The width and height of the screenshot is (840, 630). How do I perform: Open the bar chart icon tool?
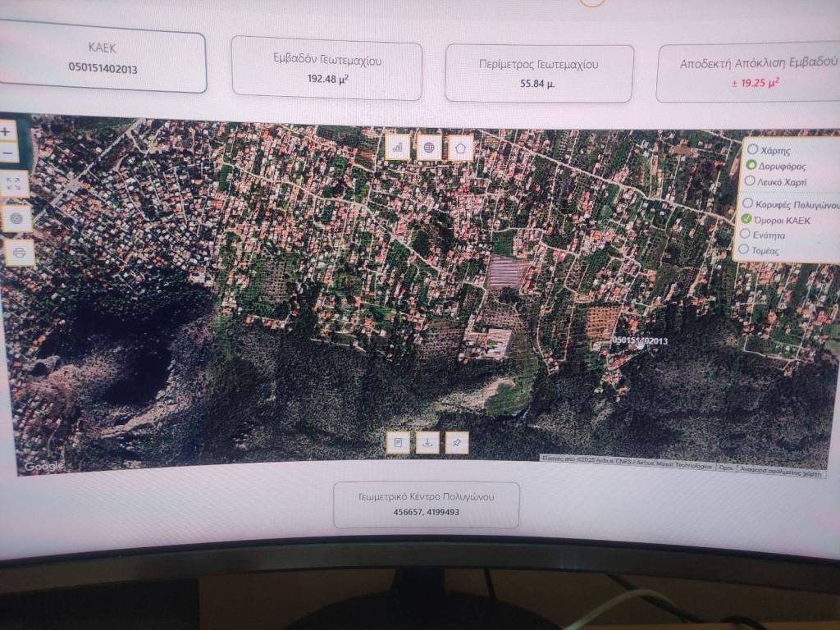(x=398, y=148)
